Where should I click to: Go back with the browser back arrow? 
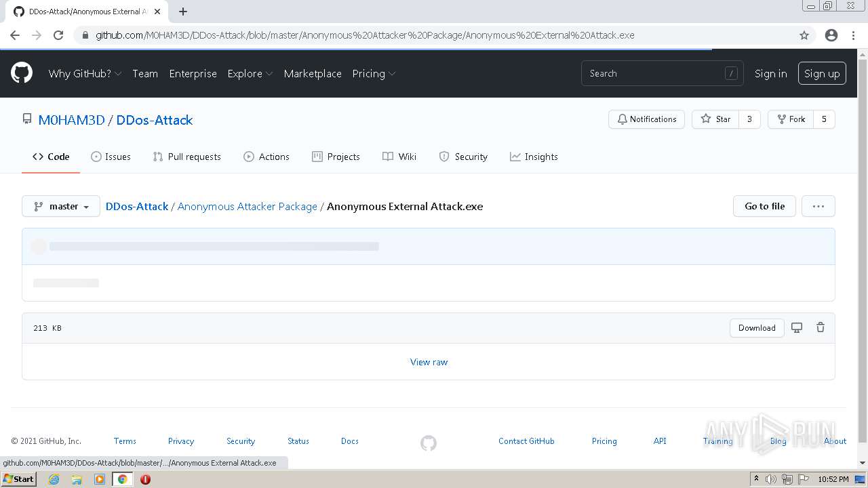point(15,35)
